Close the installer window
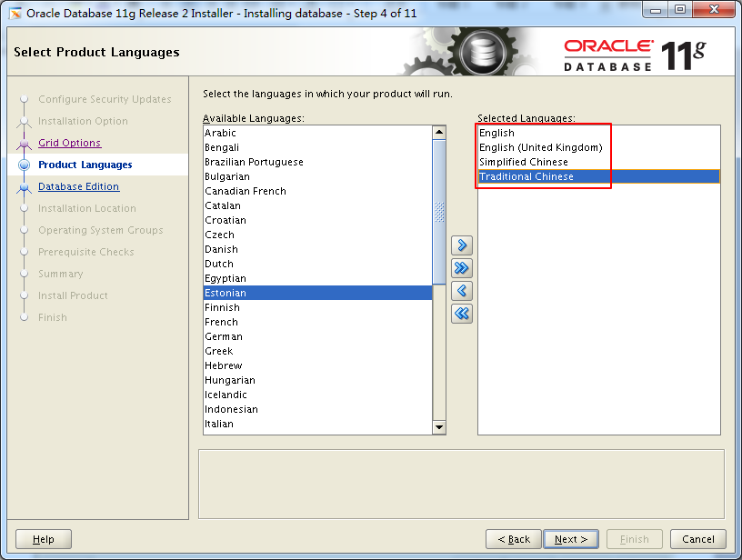The image size is (742, 560). click(x=714, y=9)
